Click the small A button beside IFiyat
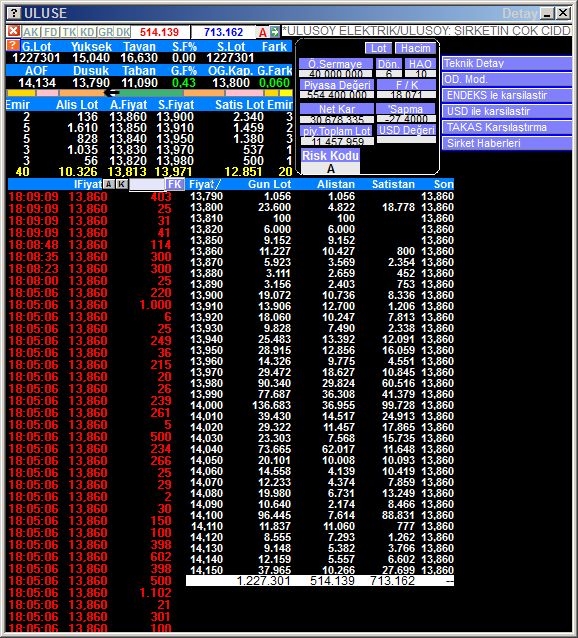Image resolution: width=578 pixels, height=638 pixels. (x=109, y=184)
